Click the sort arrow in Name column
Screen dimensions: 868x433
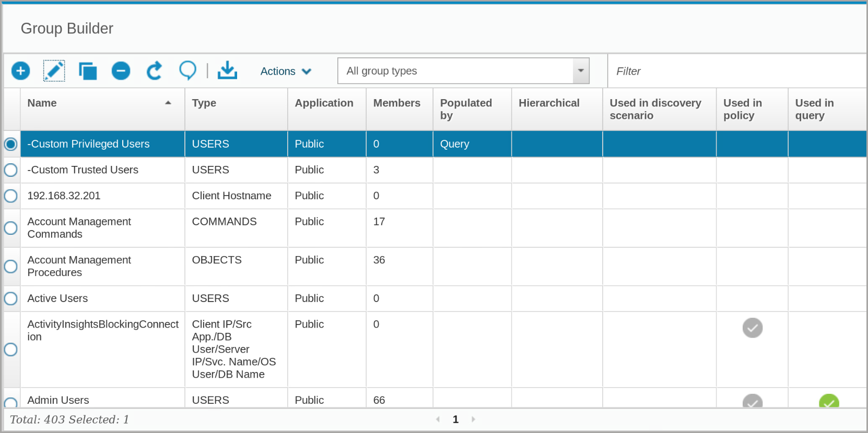coord(168,103)
